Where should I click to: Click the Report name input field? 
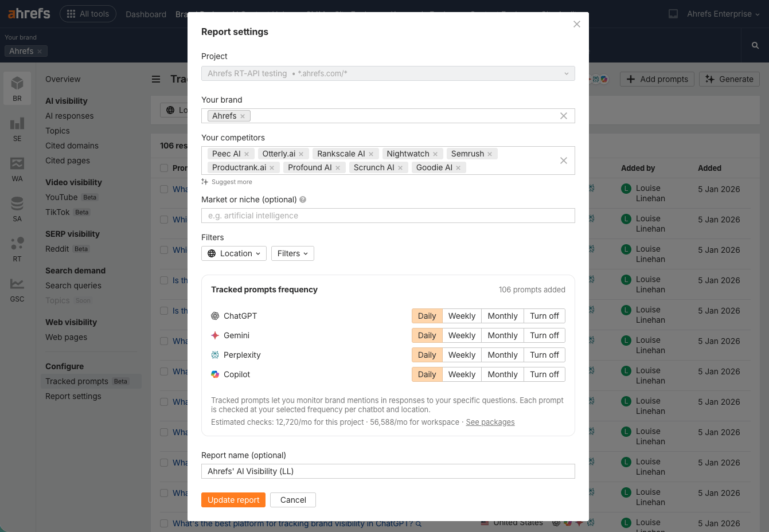click(388, 471)
